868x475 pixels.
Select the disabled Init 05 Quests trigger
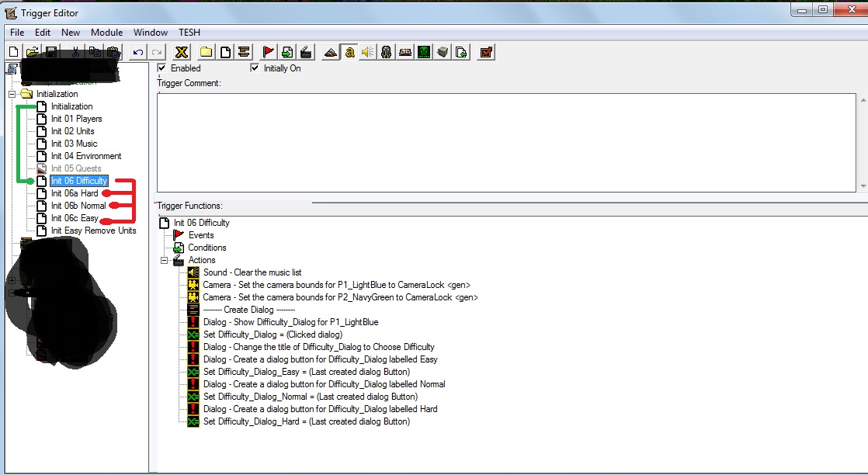tap(76, 168)
